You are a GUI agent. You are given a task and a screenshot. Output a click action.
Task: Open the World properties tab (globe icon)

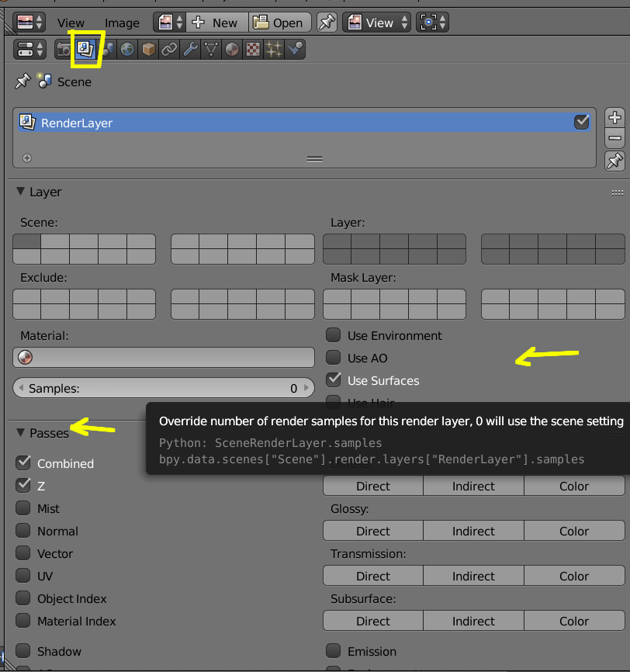tap(127, 50)
